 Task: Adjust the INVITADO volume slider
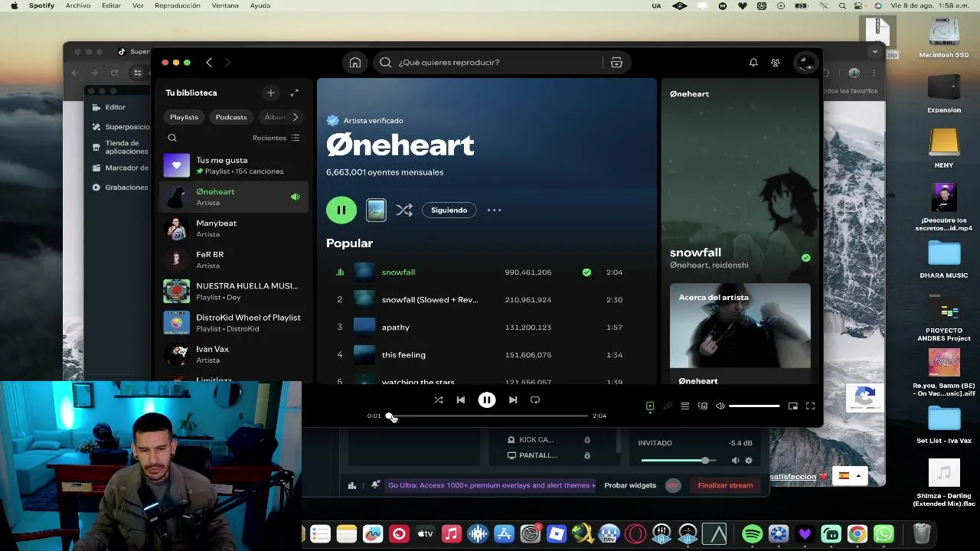pyautogui.click(x=678, y=461)
